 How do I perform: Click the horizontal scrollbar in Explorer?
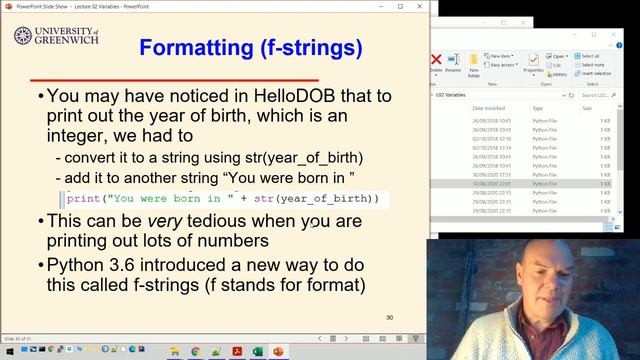coord(520,220)
